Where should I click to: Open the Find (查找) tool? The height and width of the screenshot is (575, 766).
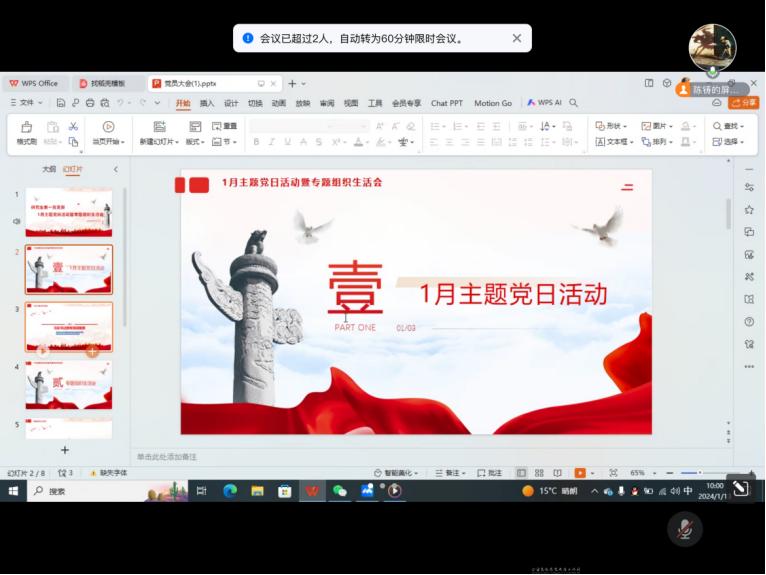point(729,126)
